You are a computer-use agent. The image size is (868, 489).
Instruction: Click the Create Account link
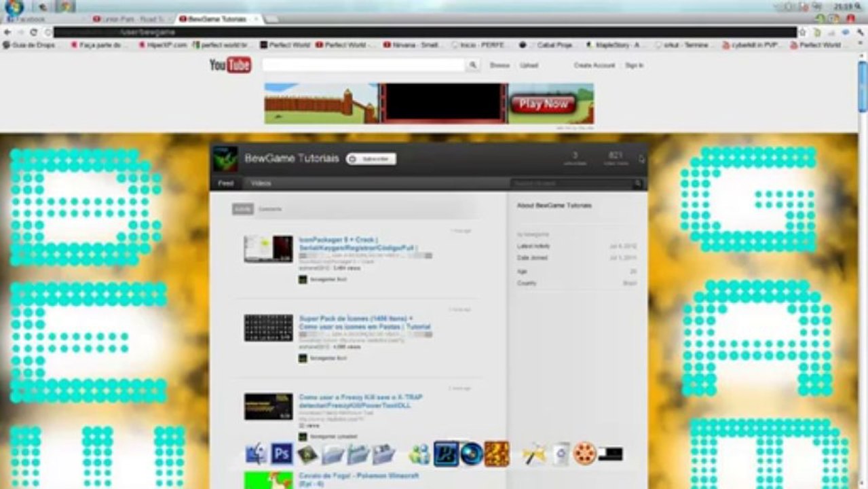coord(594,65)
